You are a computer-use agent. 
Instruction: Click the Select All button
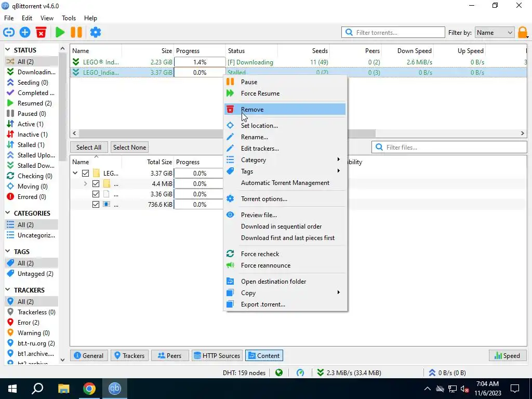89,147
